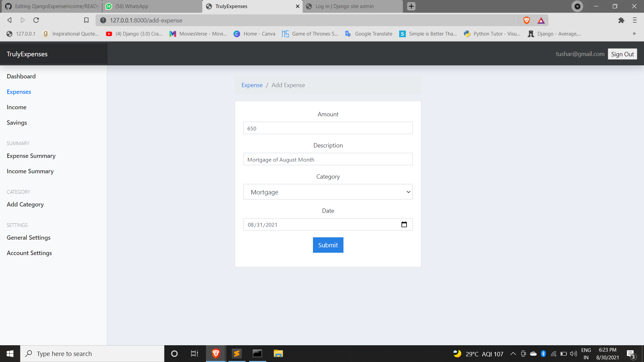
Task: Open the Home - Canva bookmark
Action: [x=254, y=34]
